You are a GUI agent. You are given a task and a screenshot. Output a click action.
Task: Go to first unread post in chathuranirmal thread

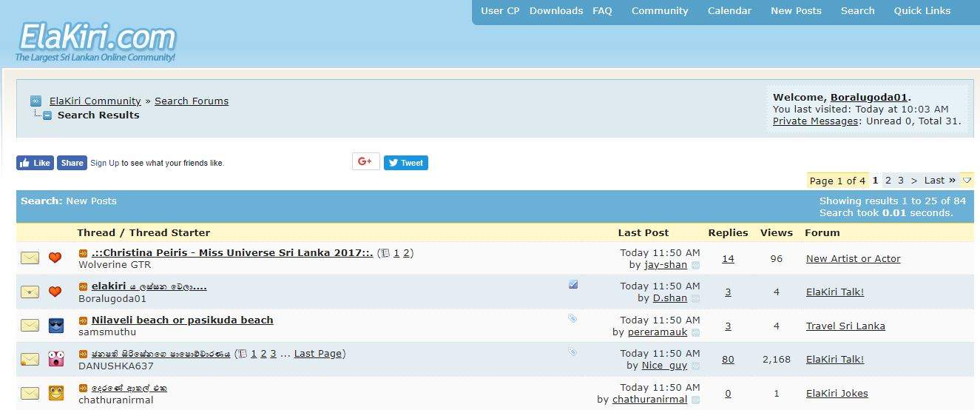[x=84, y=388]
